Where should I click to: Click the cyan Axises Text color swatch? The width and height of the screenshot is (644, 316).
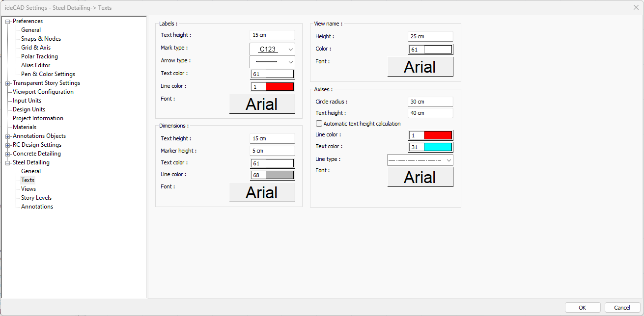click(438, 147)
